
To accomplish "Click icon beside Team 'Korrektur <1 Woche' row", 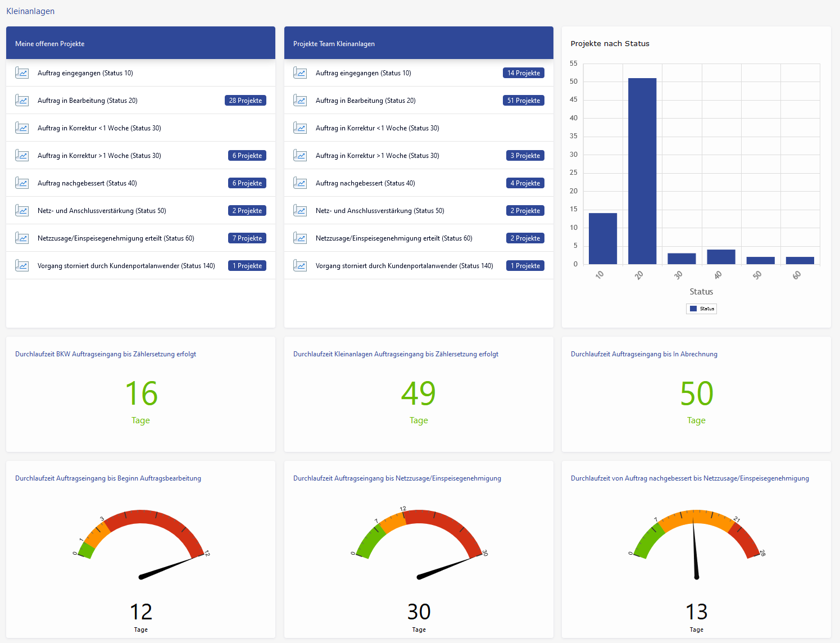I will tap(300, 128).
